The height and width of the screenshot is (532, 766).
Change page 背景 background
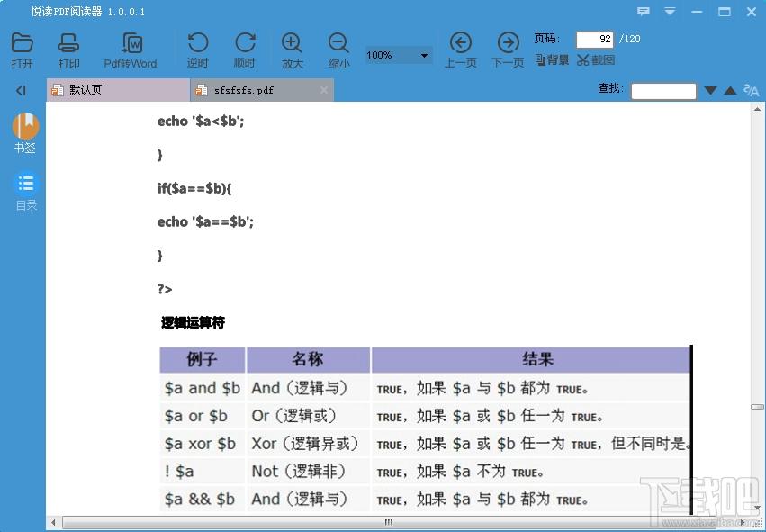coord(552,59)
